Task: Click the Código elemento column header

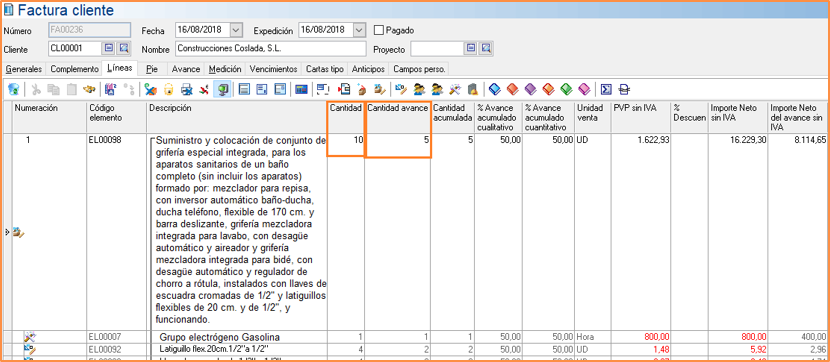Action: pyautogui.click(x=116, y=116)
